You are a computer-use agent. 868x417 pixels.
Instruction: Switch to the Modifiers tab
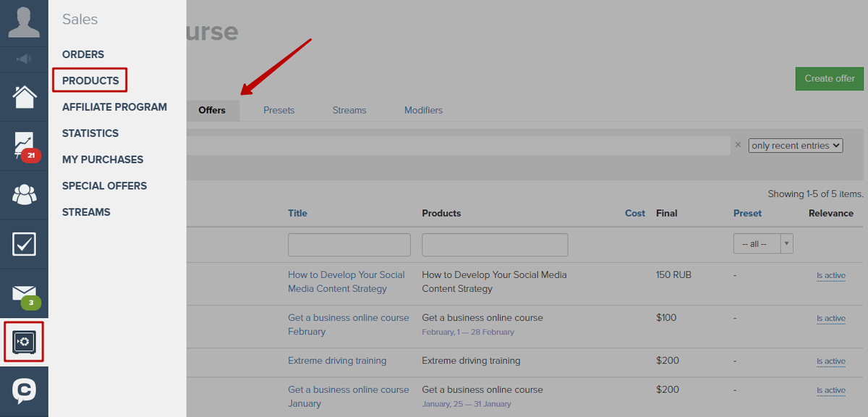(x=423, y=110)
